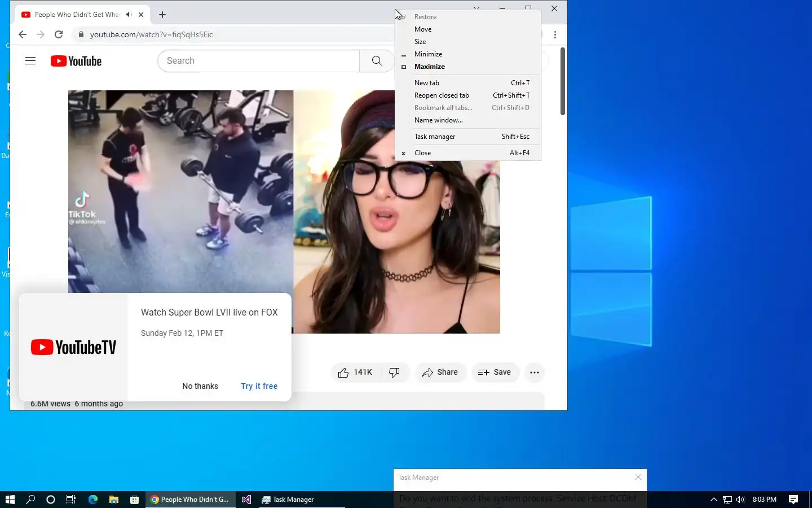Image resolution: width=812 pixels, height=508 pixels.
Task: Click Try it free link
Action: tap(259, 386)
